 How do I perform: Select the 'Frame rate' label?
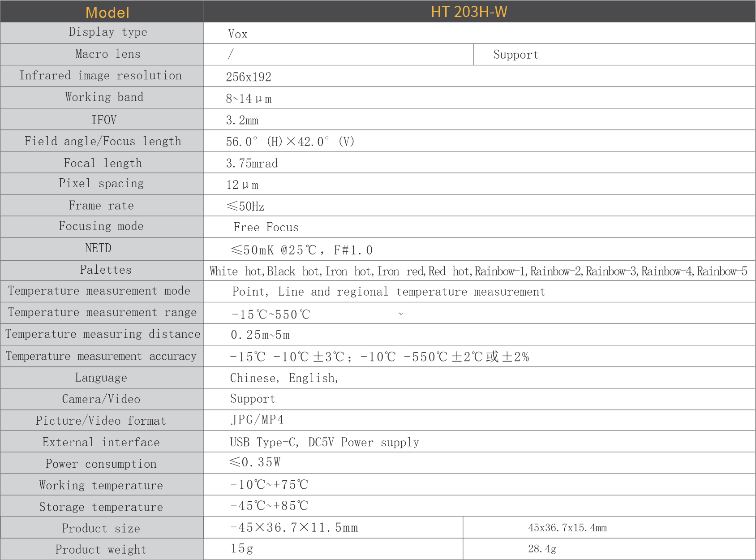point(101,206)
